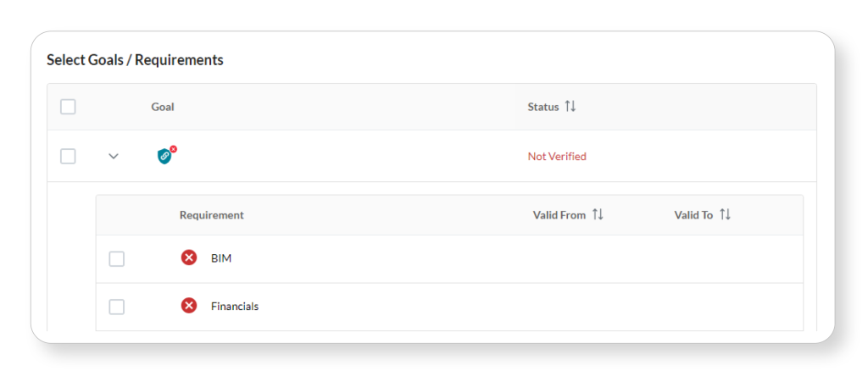Collapse the goal row with the chevron

tap(114, 156)
